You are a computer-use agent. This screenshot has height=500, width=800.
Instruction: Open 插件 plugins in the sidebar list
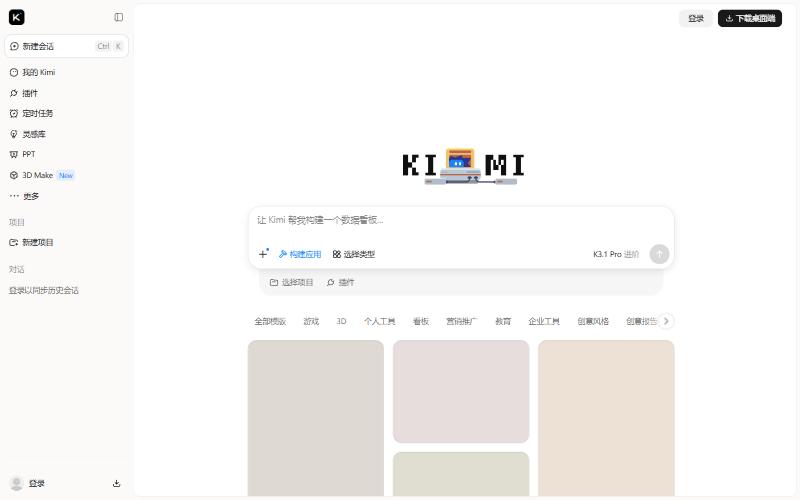(x=66, y=93)
